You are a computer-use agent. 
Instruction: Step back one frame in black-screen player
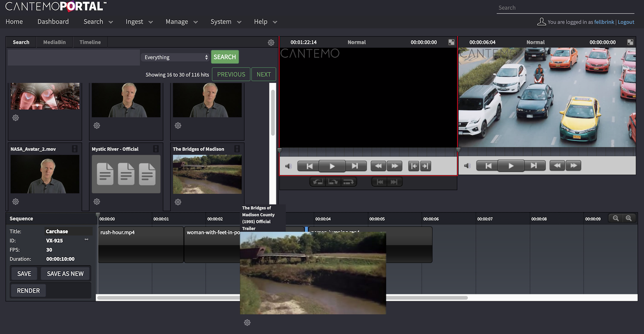pyautogui.click(x=309, y=166)
